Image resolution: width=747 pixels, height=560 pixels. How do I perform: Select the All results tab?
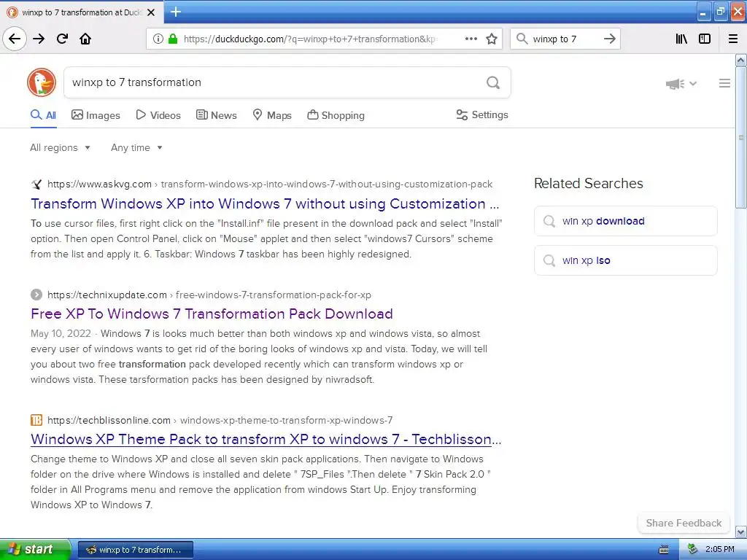[43, 115]
